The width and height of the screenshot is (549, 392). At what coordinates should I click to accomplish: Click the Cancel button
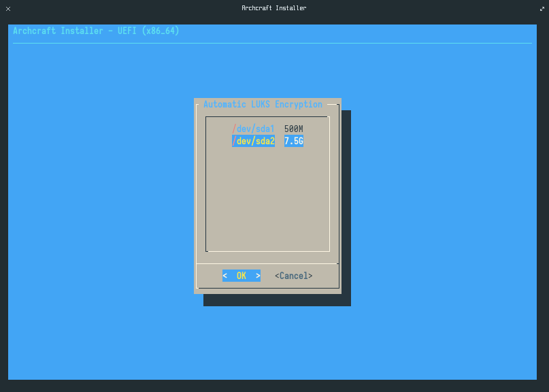(x=293, y=276)
